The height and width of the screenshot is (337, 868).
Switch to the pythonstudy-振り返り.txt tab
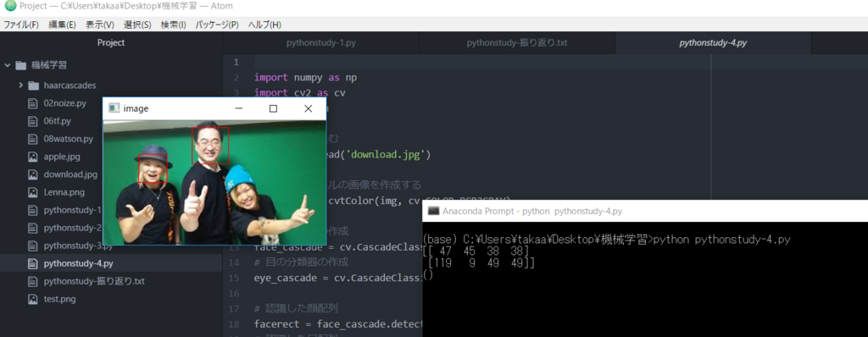[517, 42]
